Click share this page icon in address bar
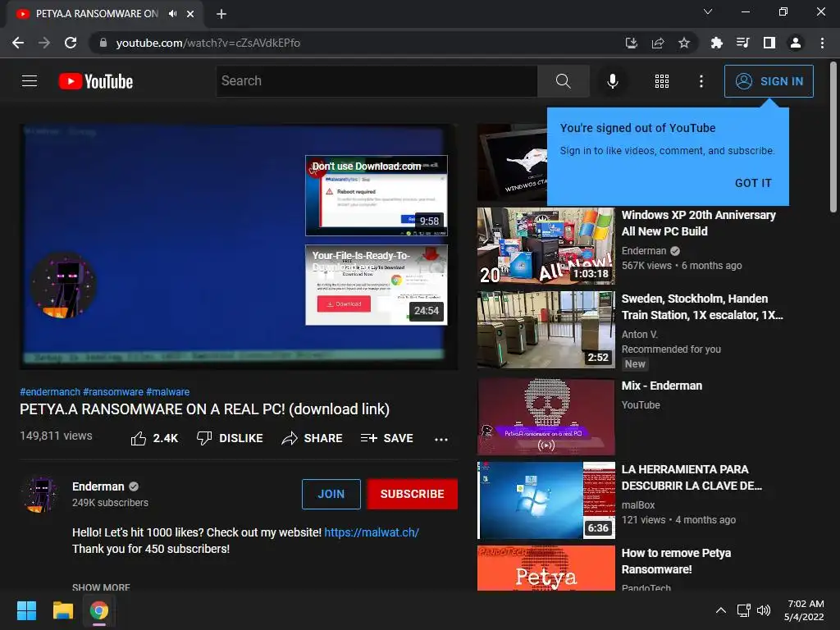 point(658,43)
